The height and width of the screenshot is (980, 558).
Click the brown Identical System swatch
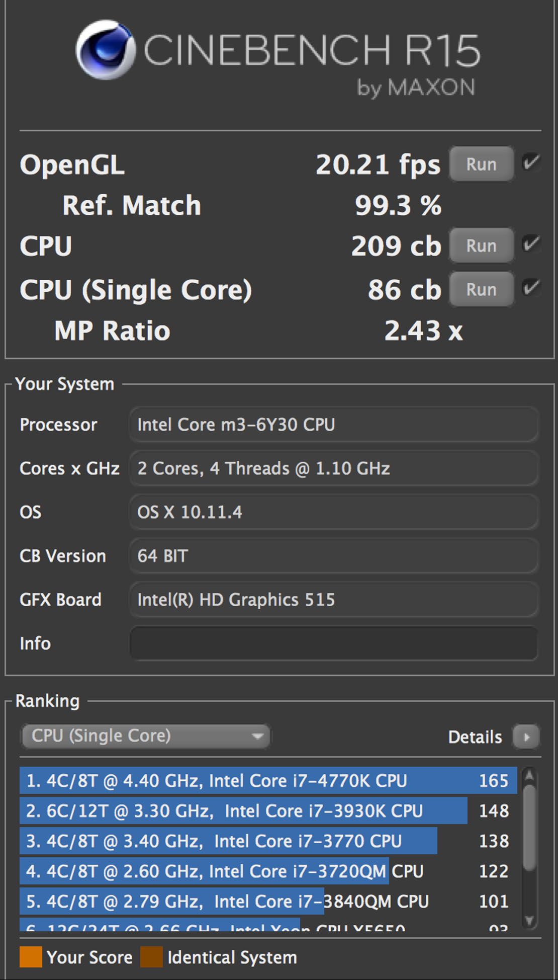pos(151,957)
